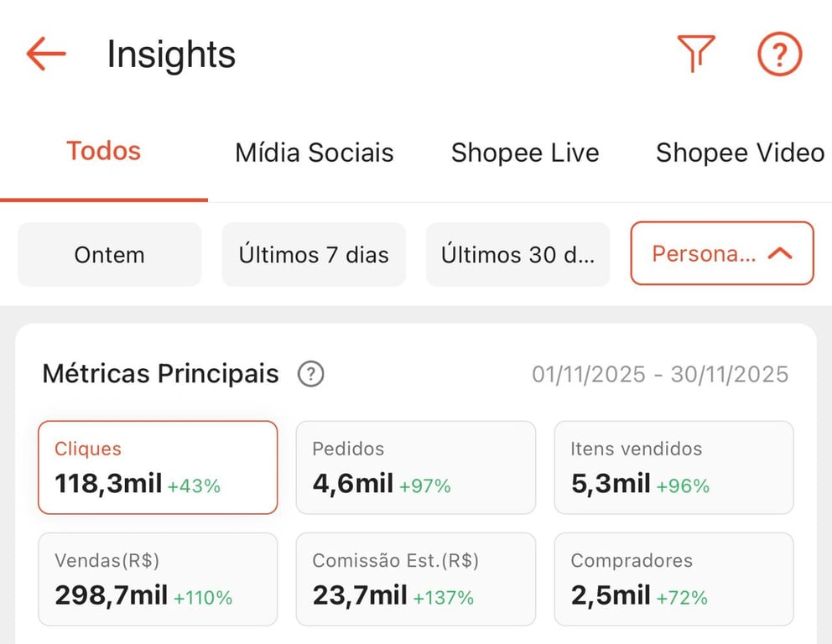This screenshot has height=644, width=832.
Task: Switch to the Mídia Sociais tab
Action: [x=314, y=153]
